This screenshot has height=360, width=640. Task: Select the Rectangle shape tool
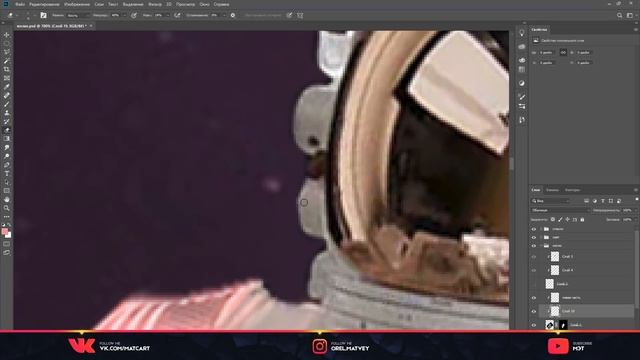tap(7, 191)
